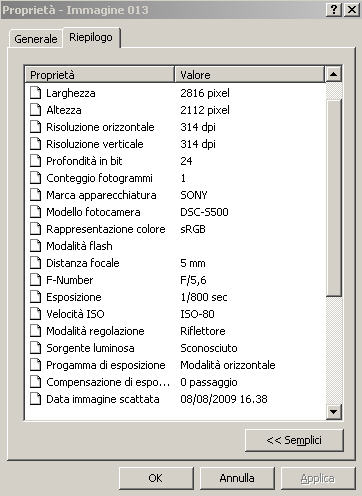
Task: Click the sRGB value
Action: click(x=193, y=229)
